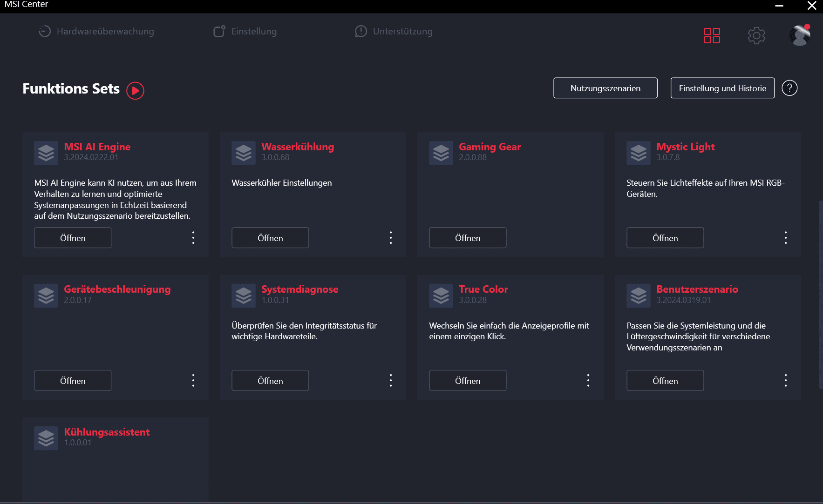823x504 pixels.
Task: Click the MSI AI Engine title
Action: (x=97, y=147)
